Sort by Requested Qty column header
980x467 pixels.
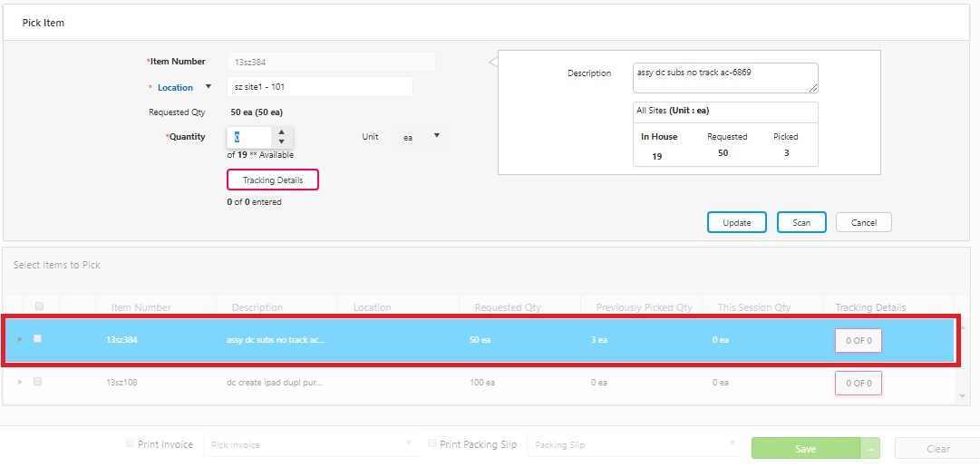click(x=508, y=307)
